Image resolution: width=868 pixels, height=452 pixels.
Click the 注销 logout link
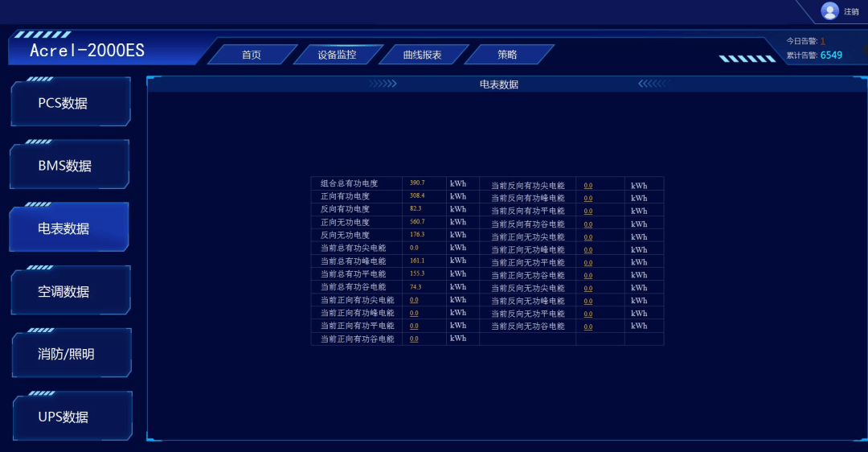[851, 12]
